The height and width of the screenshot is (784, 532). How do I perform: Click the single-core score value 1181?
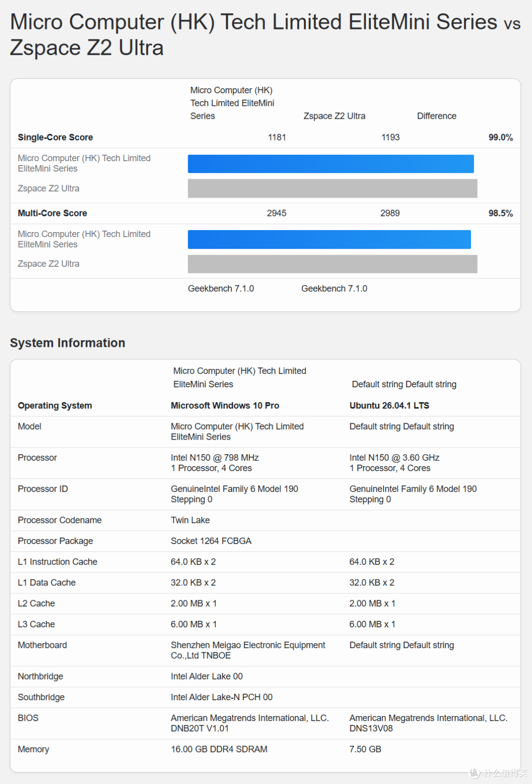277,137
